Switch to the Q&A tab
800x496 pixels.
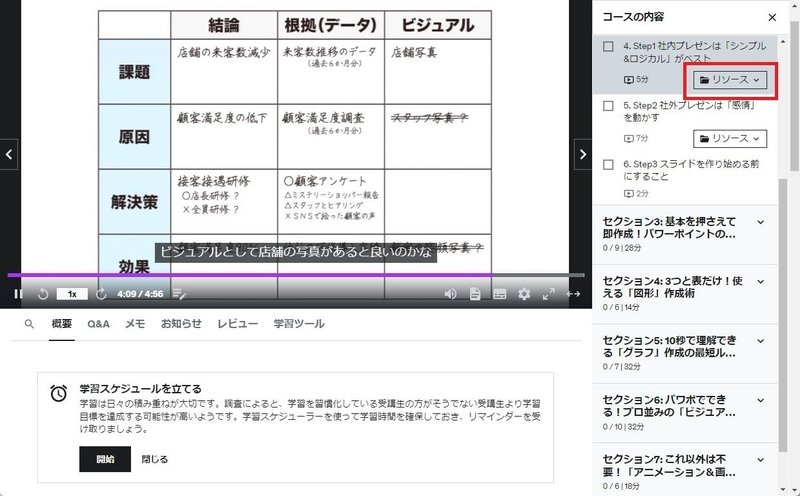click(x=98, y=324)
